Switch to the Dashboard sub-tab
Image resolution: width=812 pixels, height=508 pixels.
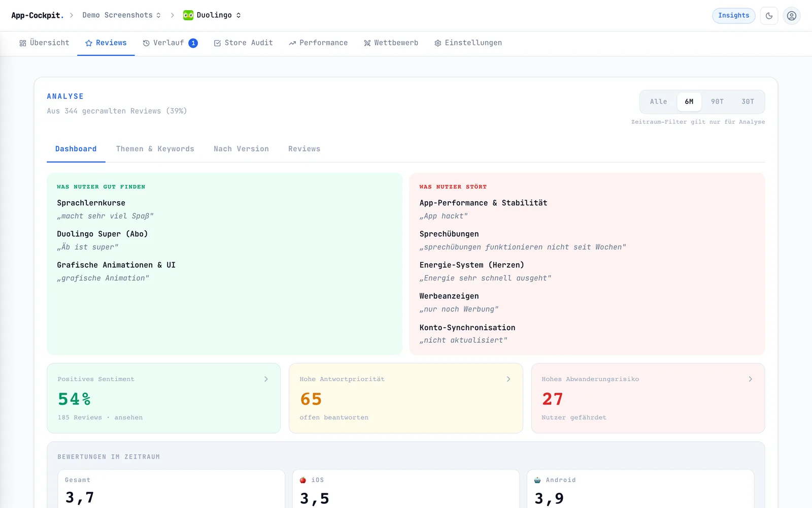pyautogui.click(x=76, y=149)
